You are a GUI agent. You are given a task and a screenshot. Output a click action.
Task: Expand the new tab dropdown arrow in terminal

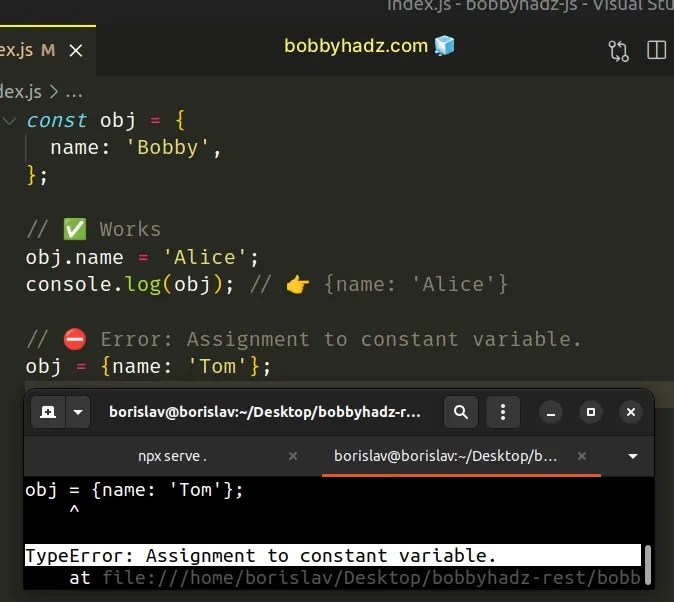click(x=78, y=412)
